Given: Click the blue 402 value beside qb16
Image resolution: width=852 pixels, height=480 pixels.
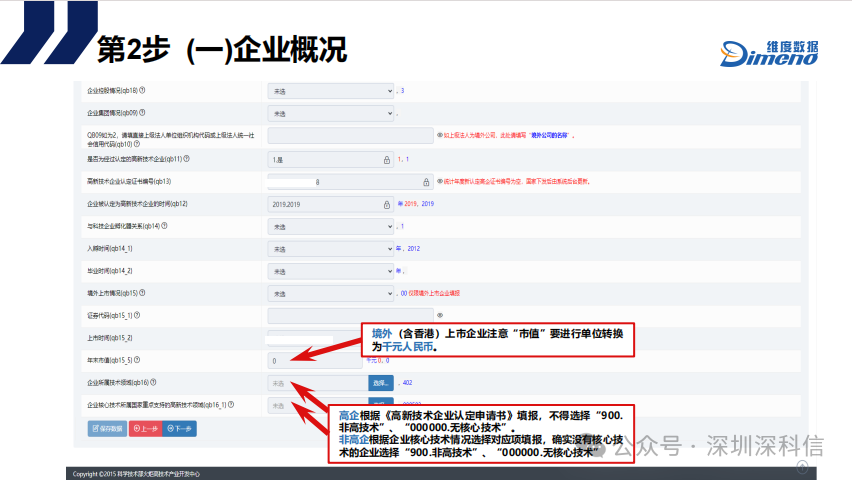Looking at the screenshot, I should point(408,383).
